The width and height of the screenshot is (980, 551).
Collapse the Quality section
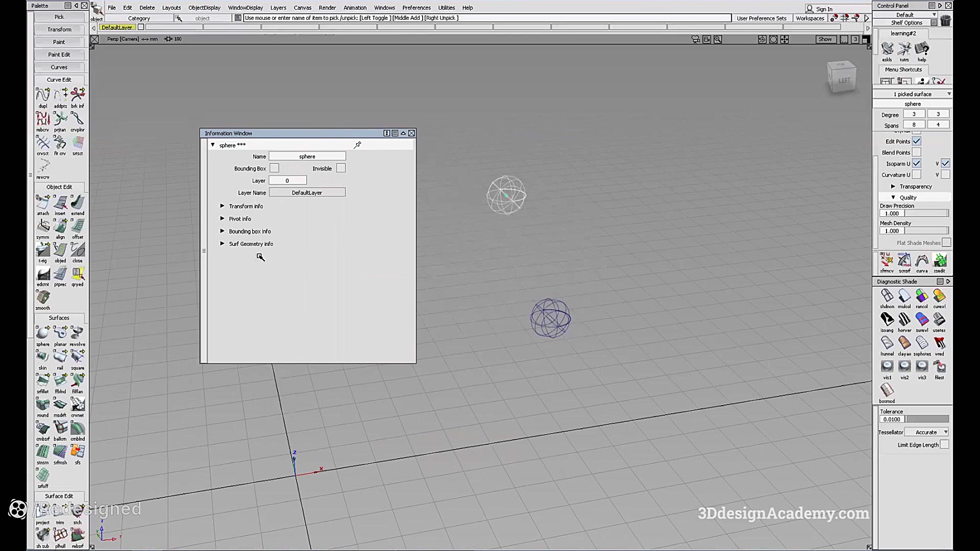tap(893, 197)
